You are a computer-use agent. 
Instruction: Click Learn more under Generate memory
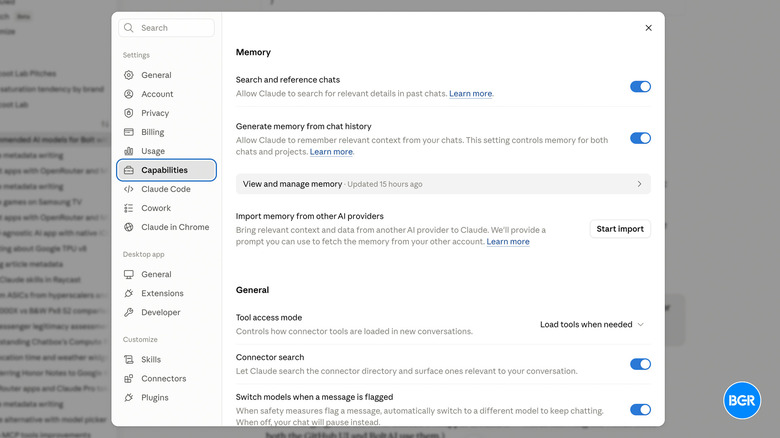[331, 152]
